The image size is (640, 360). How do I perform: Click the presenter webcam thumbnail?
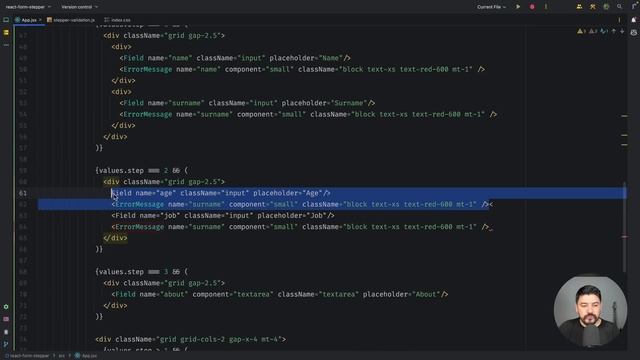(590, 311)
